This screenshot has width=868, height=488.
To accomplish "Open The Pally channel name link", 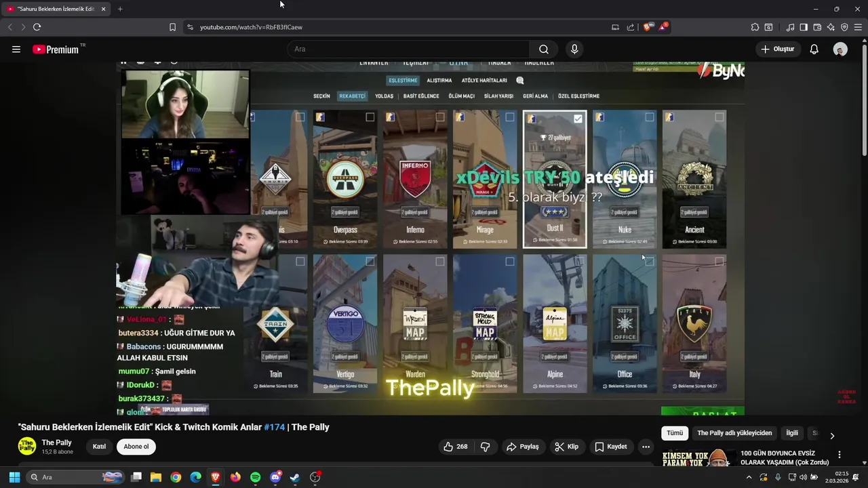I will [57, 443].
